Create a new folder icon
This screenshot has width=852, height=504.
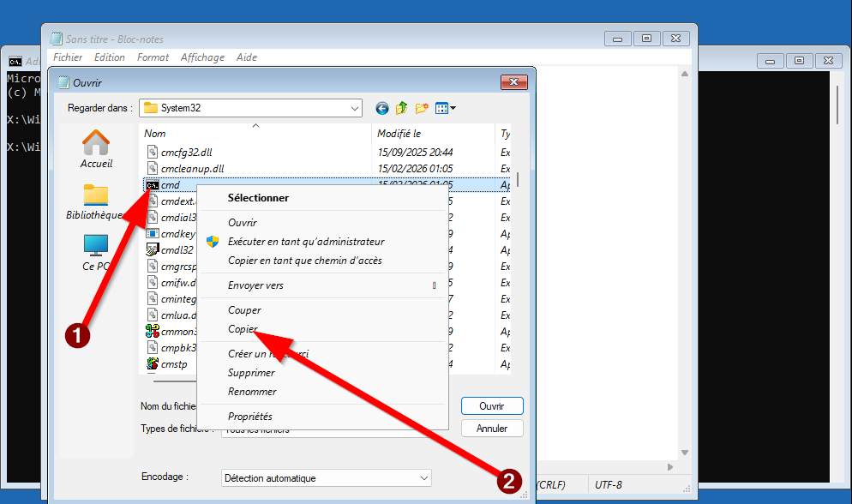[x=422, y=108]
